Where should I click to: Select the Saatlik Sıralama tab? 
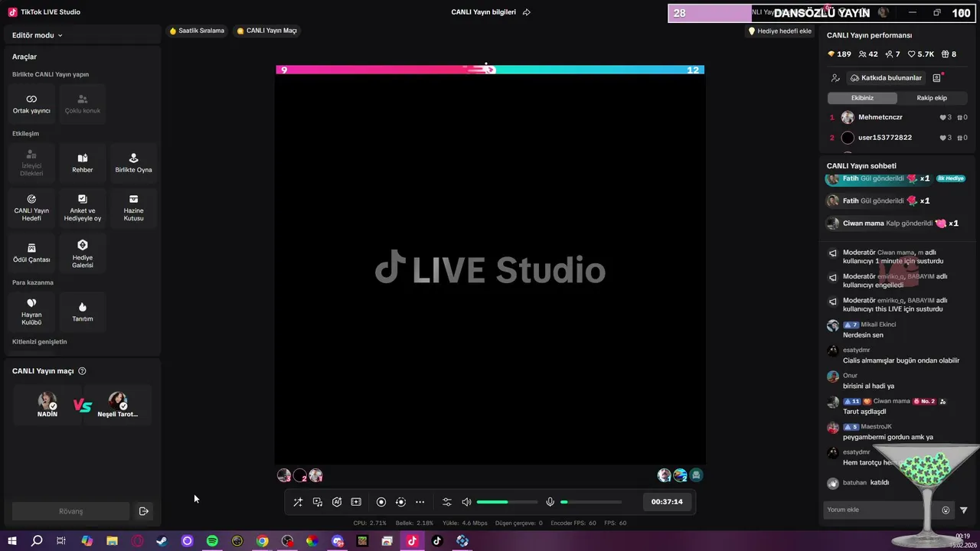[x=197, y=31]
